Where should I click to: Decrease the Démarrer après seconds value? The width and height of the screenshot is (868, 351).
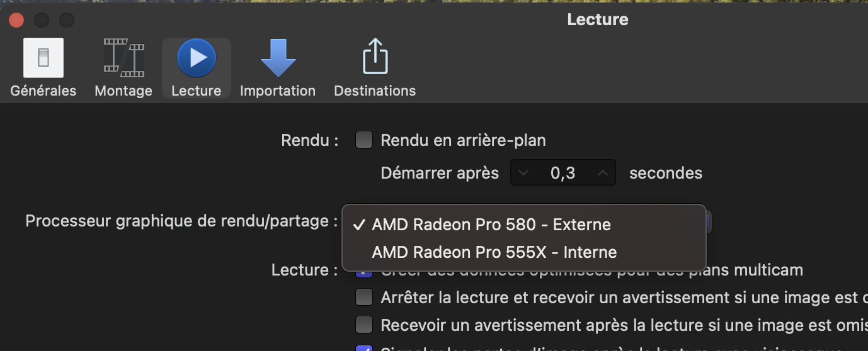click(523, 173)
